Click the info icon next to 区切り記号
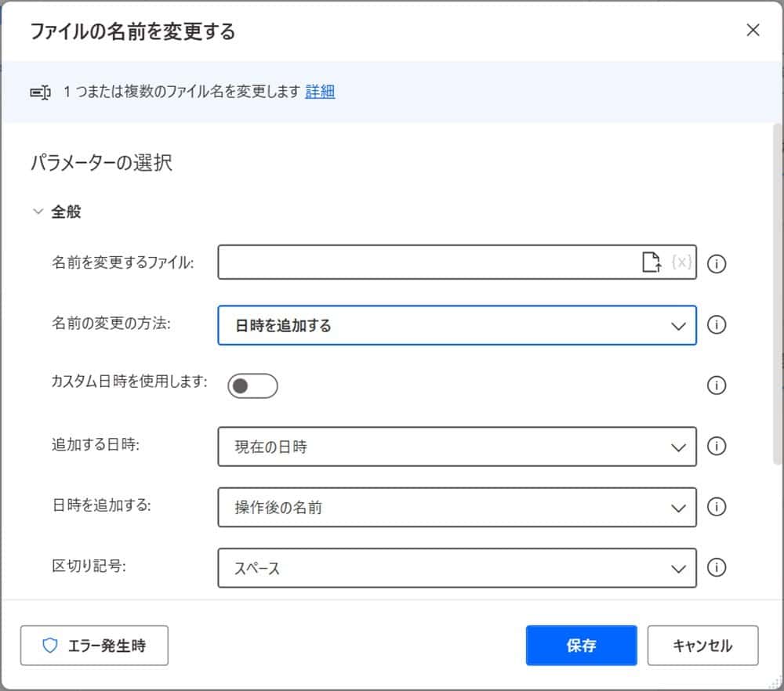This screenshot has width=784, height=691. click(716, 568)
